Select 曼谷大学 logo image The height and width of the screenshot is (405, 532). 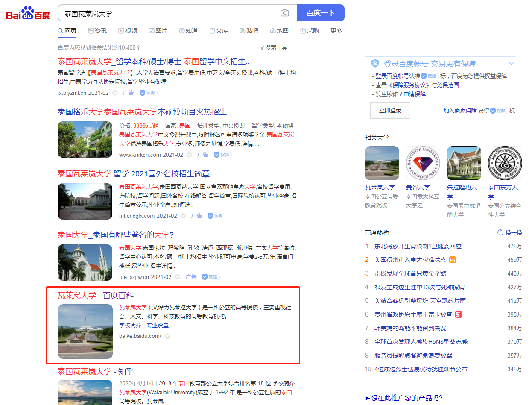coord(423,163)
